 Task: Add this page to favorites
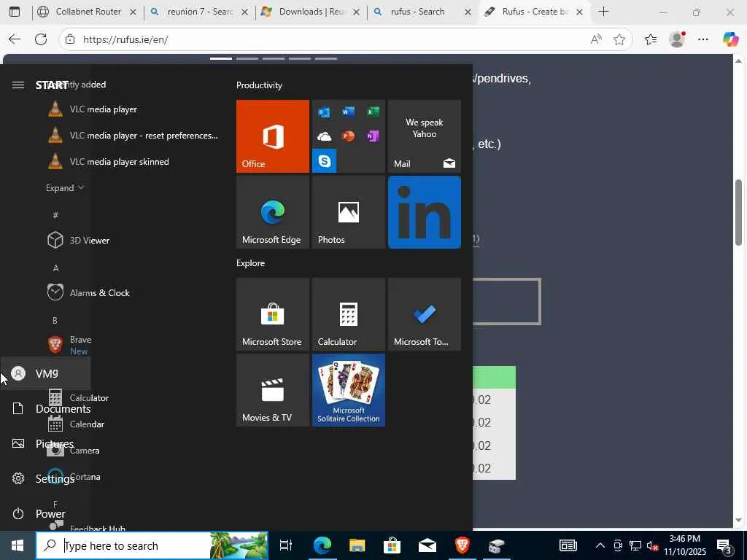click(619, 39)
